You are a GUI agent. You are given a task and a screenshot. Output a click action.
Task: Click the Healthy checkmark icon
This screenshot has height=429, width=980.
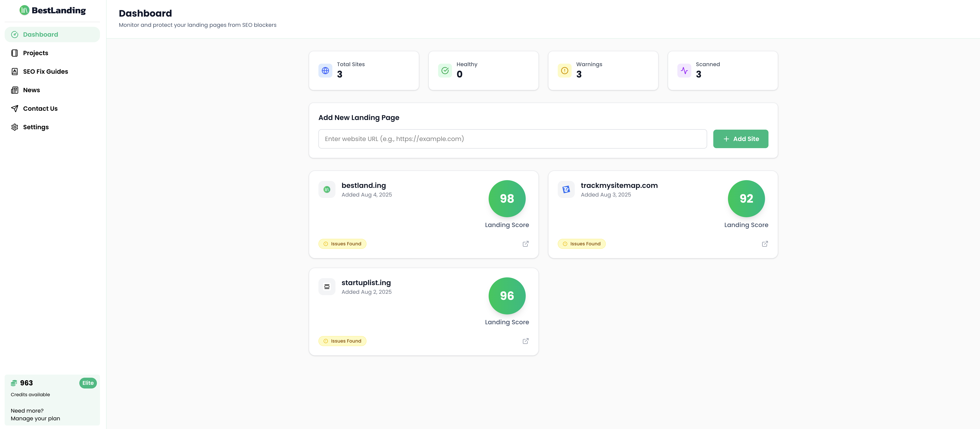coord(445,71)
